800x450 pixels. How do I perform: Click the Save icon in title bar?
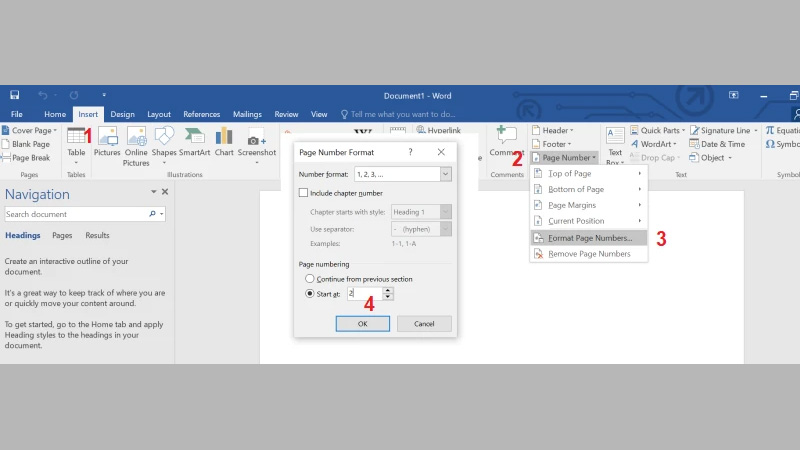[15, 96]
